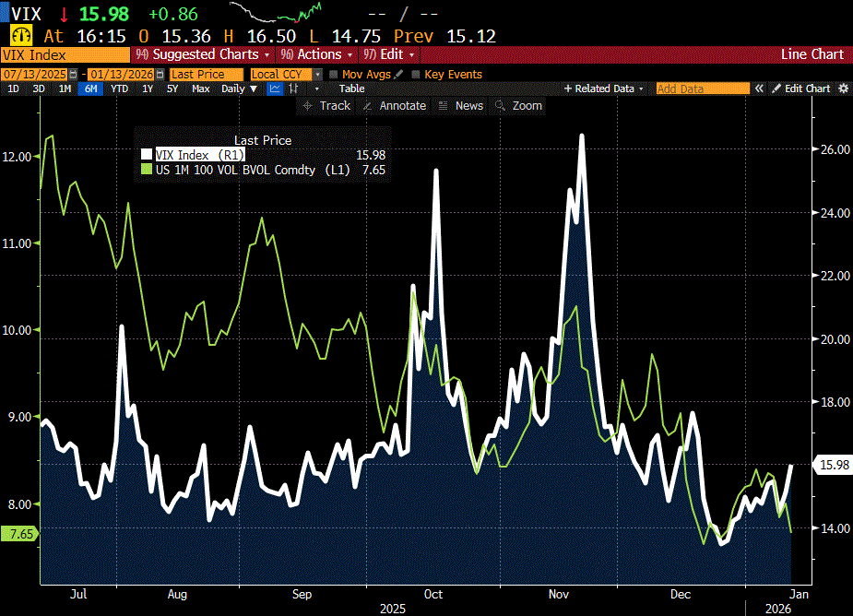Click the 26.00 right axis label
Screen dimensions: 853x616
(x=835, y=149)
